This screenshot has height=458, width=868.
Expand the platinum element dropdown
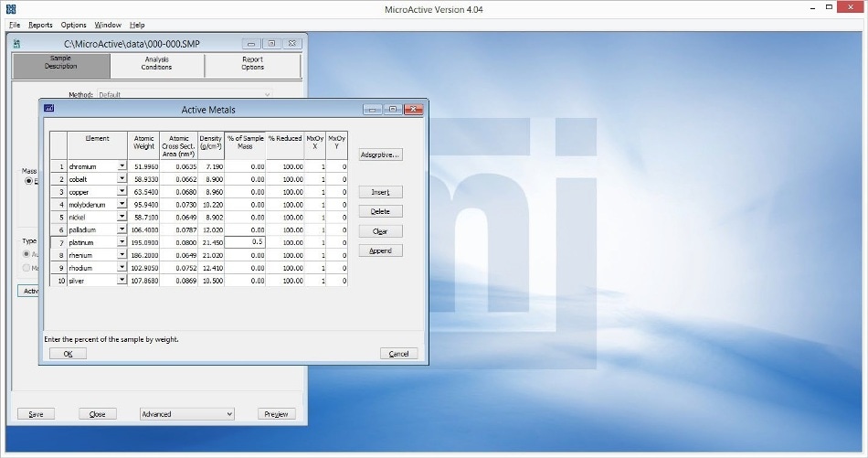click(122, 242)
